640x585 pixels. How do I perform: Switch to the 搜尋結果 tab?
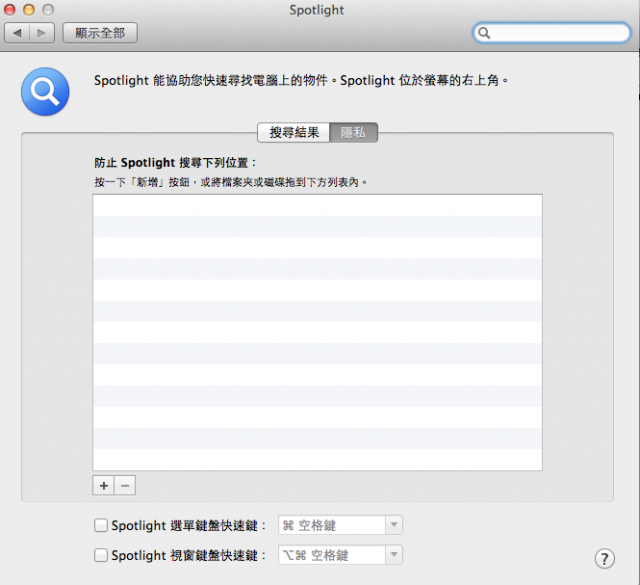(x=294, y=132)
